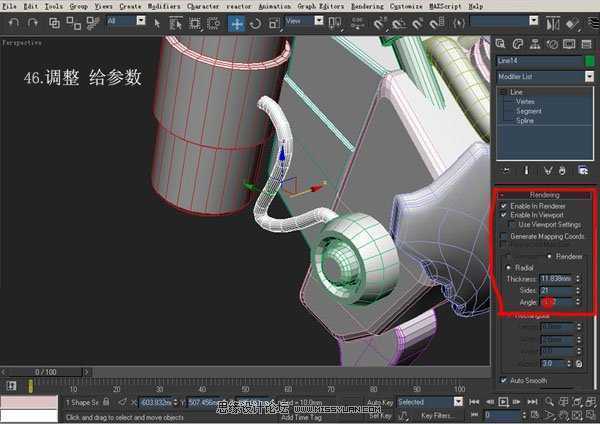Toggle the Spinner Snap icon

tap(437, 24)
